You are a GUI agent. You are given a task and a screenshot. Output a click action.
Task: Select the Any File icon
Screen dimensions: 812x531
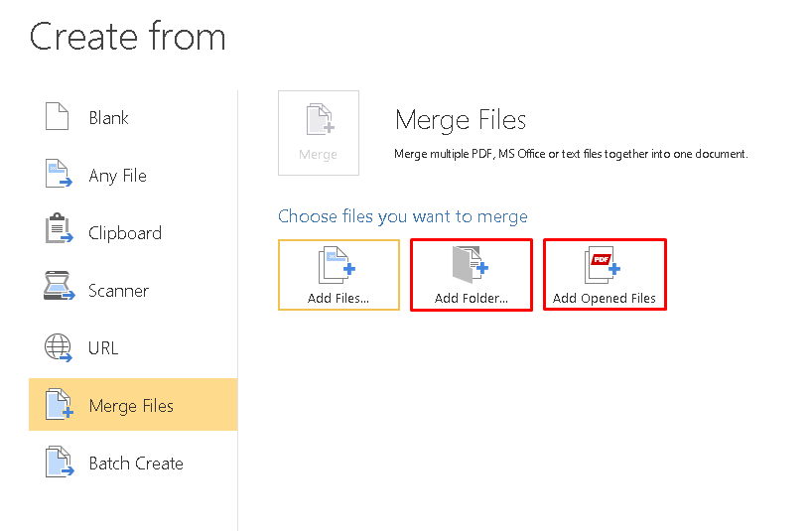tap(59, 174)
